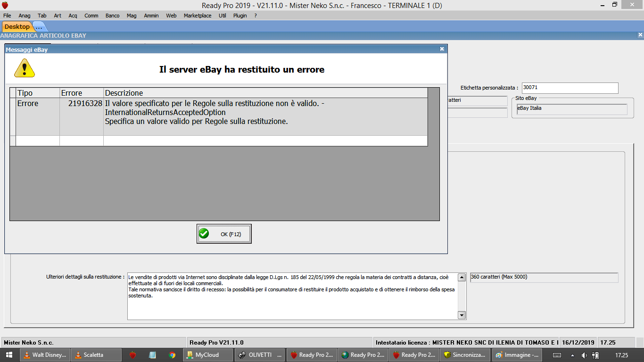Open the '...' tab next to Desktop
Image resolution: width=644 pixels, height=362 pixels.
[40, 26]
